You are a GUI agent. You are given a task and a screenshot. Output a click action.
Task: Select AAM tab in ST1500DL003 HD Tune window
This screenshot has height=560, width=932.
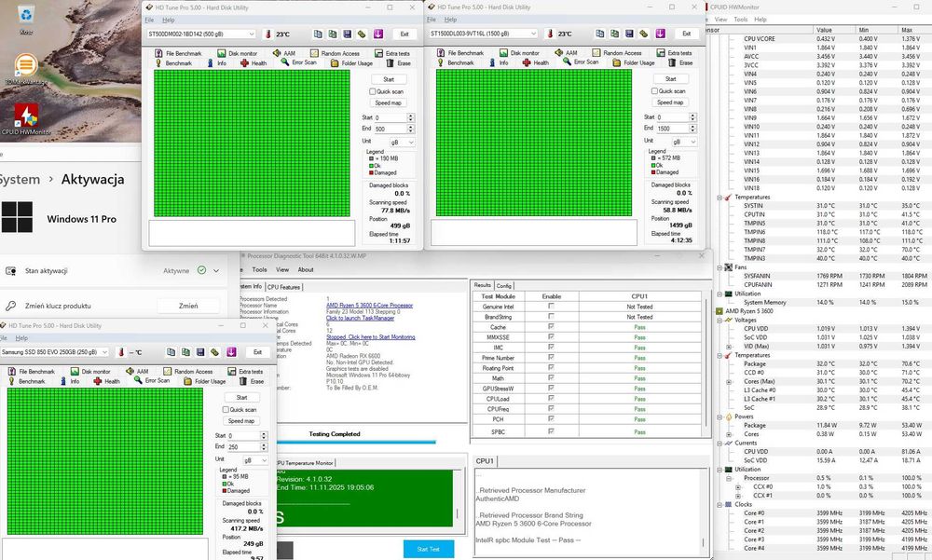pyautogui.click(x=566, y=53)
